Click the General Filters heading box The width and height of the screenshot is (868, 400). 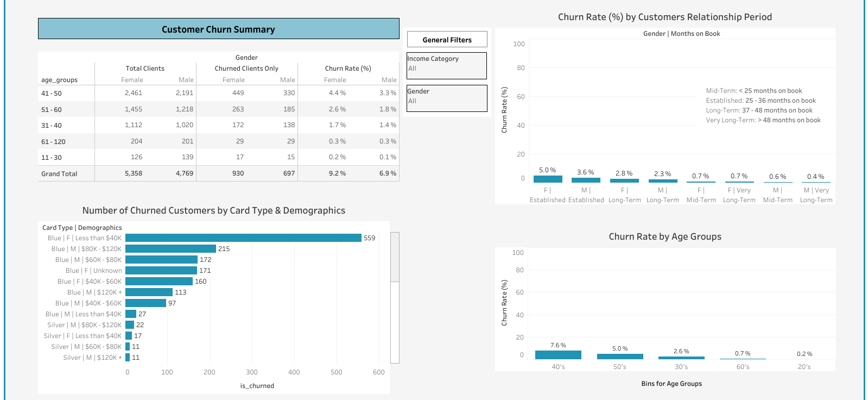[x=447, y=39]
